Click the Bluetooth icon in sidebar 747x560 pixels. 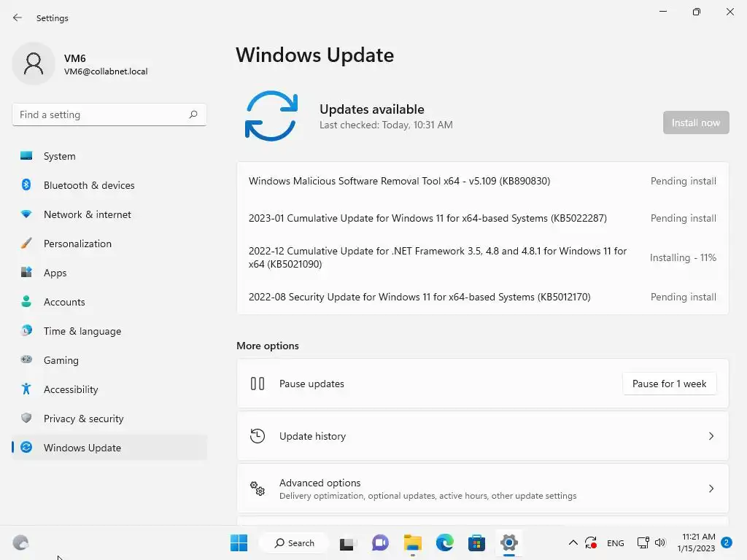(x=26, y=184)
